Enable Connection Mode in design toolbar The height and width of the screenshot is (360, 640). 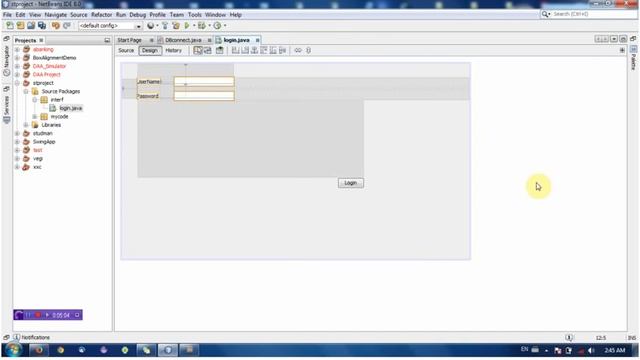pos(208,50)
